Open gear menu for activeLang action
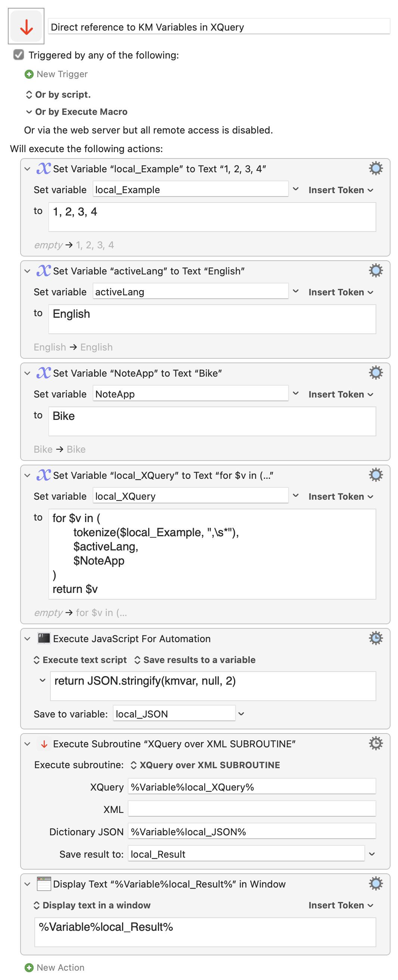Image resolution: width=398 pixels, height=980 pixels. pos(375,270)
